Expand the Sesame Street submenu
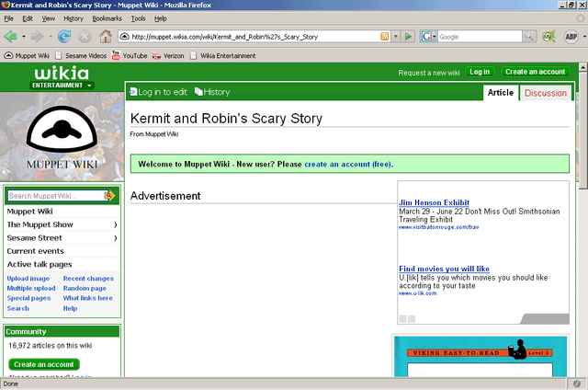The image size is (588, 390). pos(116,238)
